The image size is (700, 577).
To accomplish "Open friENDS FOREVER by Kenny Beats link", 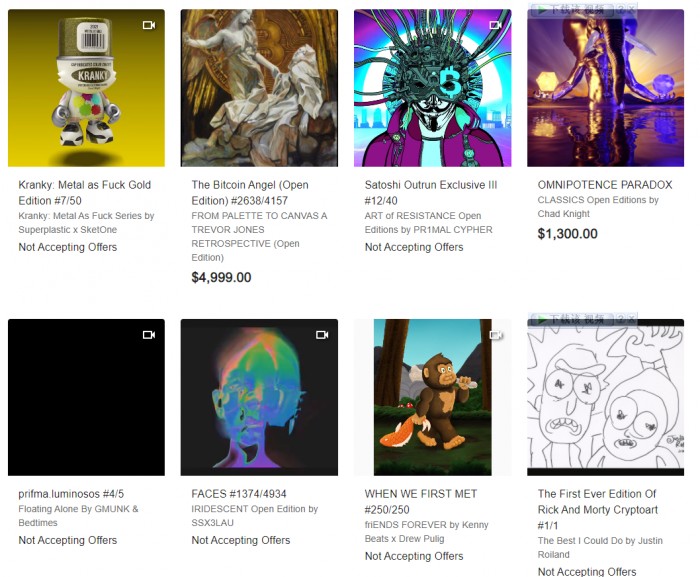I will coord(426,531).
